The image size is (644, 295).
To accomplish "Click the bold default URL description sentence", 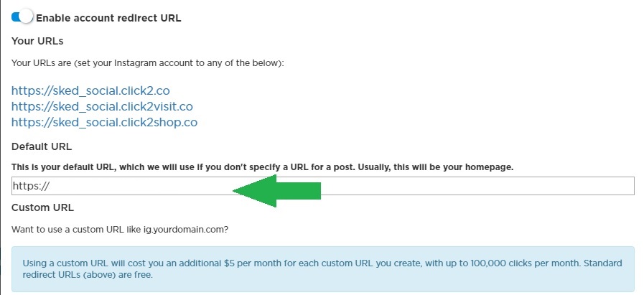I will click(x=263, y=167).
